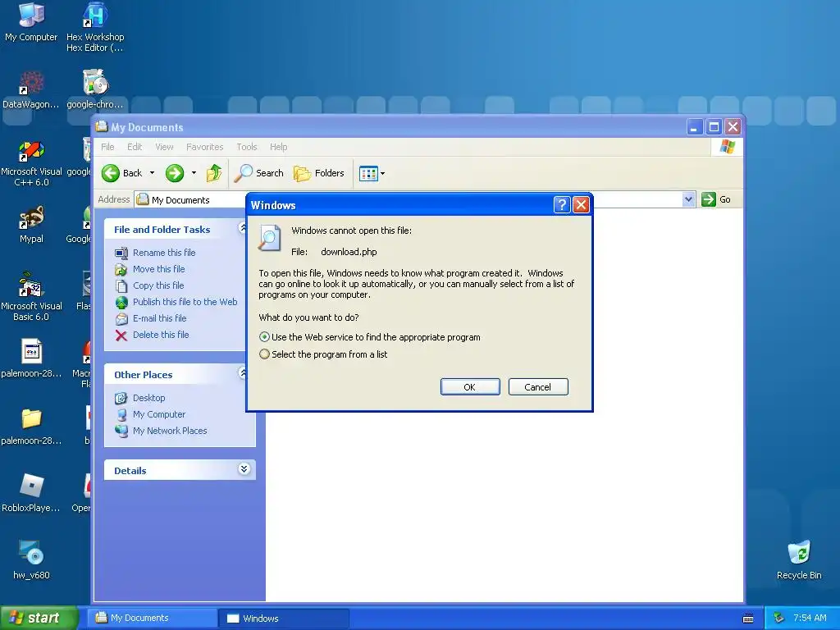Open the Help menu
The height and width of the screenshot is (630, 840).
[278, 147]
